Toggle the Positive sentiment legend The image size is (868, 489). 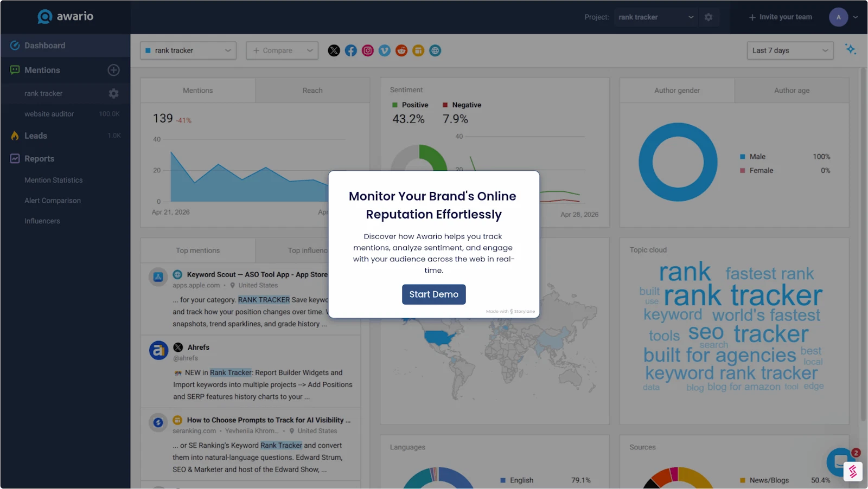pos(410,105)
